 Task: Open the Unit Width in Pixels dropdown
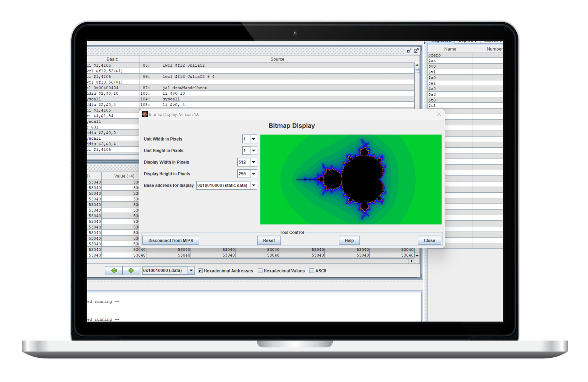[254, 139]
